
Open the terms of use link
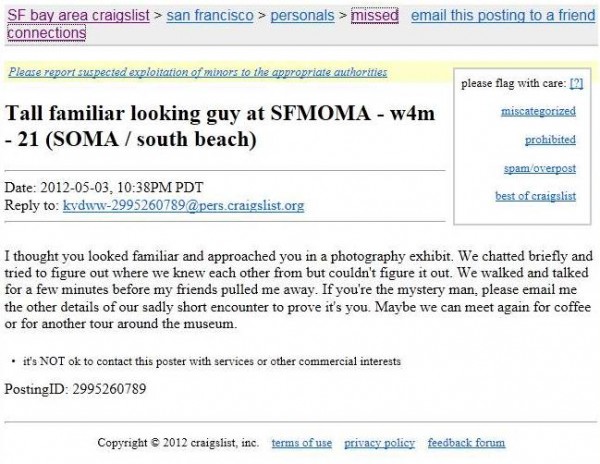[x=302, y=443]
